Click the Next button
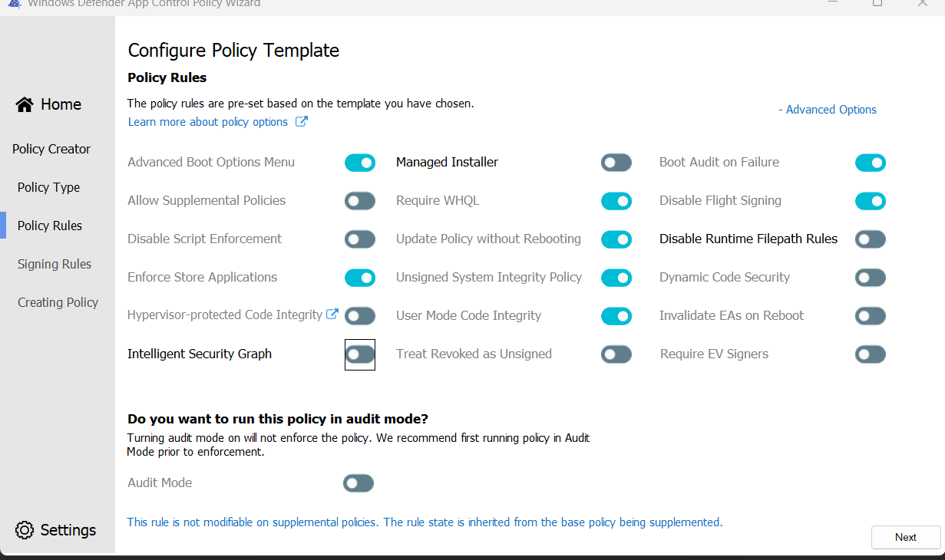The height and width of the screenshot is (560, 945). pyautogui.click(x=906, y=537)
